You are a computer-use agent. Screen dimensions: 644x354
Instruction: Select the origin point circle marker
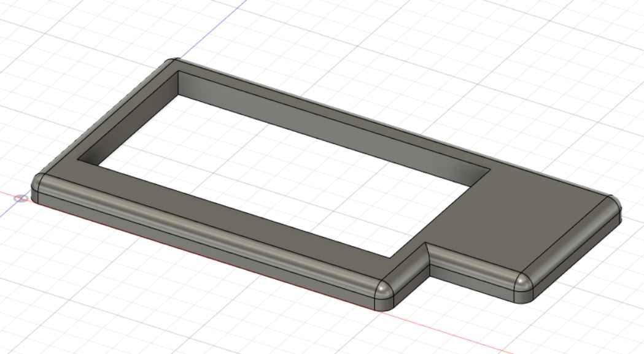pos(21,199)
